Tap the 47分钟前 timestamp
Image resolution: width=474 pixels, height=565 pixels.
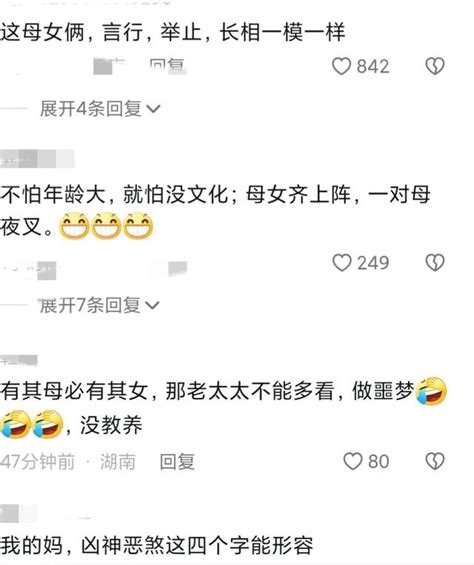[37, 462]
